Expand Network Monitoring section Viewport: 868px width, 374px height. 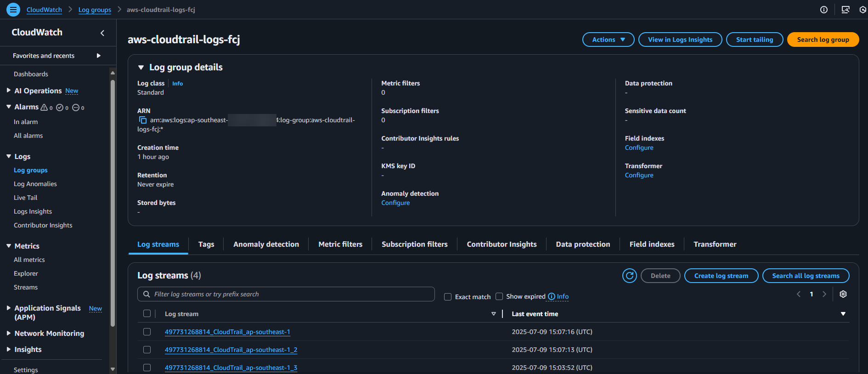tap(9, 333)
